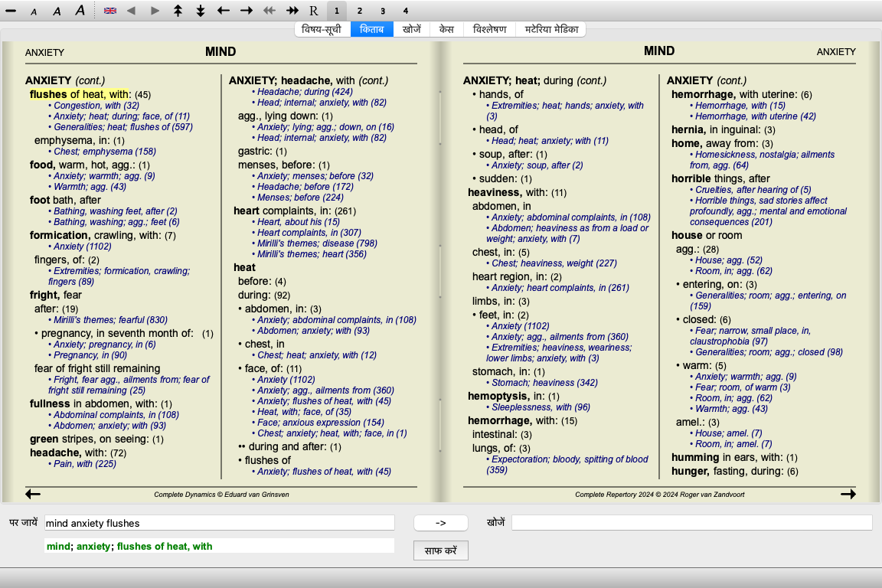Image resolution: width=882 pixels, height=588 pixels.
Task: Click the minus icon in toolbar
Action: click(11, 11)
